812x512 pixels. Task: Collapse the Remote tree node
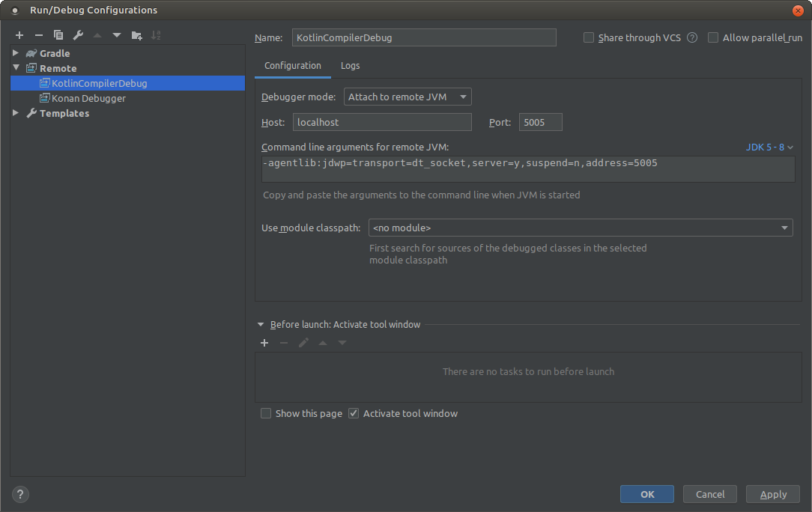tap(16, 68)
